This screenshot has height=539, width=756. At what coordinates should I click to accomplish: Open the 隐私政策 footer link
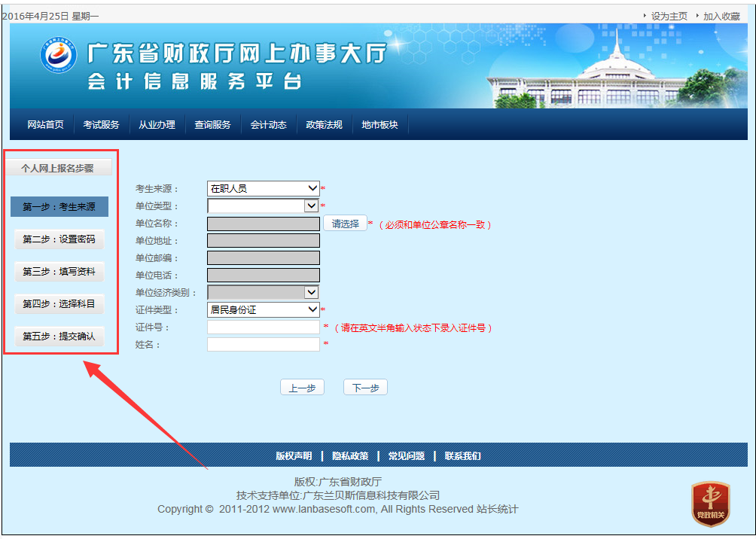pyautogui.click(x=350, y=455)
